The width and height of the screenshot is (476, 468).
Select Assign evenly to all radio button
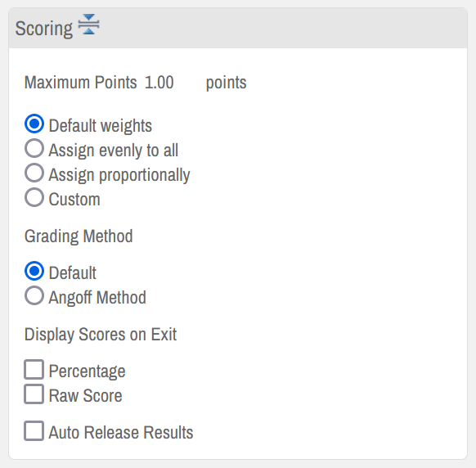pos(34,148)
